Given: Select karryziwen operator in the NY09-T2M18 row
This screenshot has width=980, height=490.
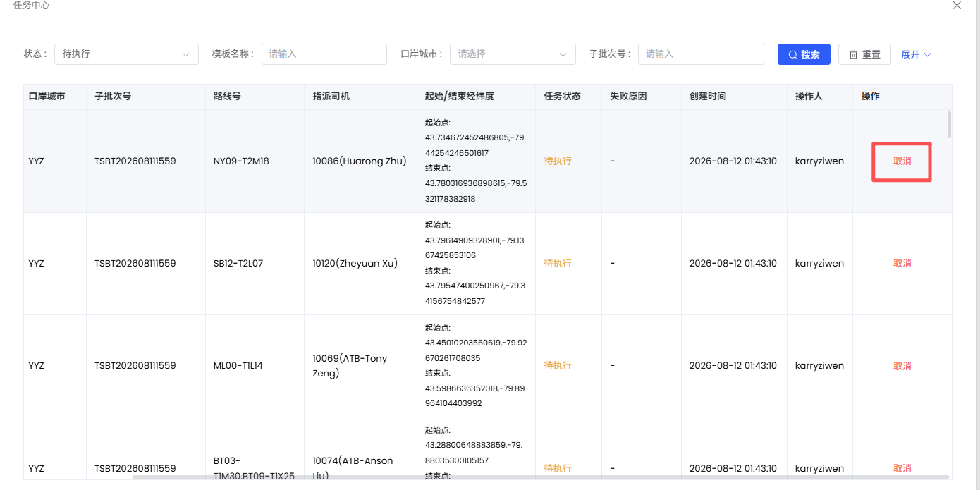Looking at the screenshot, I should point(819,161).
